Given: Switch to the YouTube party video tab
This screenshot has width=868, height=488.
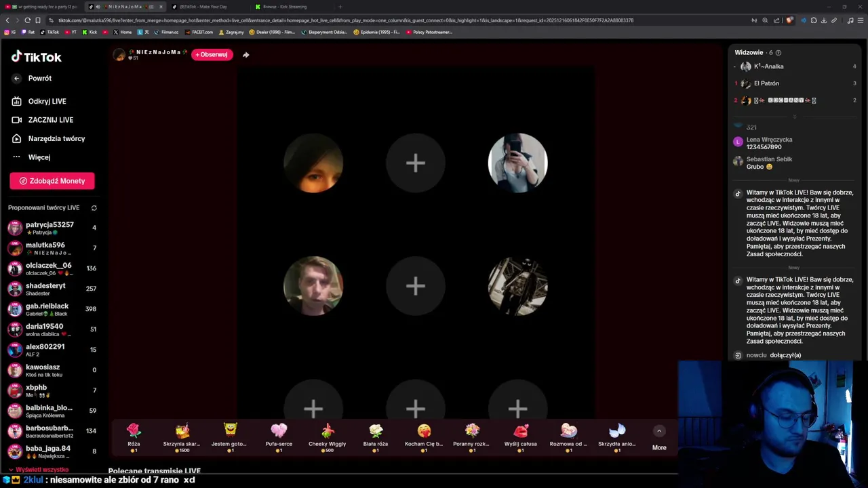Looking at the screenshot, I should coord(43,7).
